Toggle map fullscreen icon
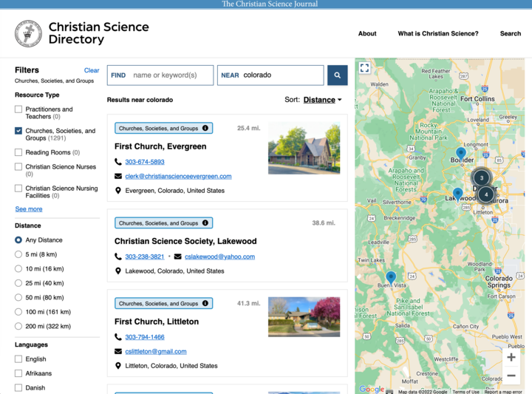The height and width of the screenshot is (394, 532). [364, 68]
